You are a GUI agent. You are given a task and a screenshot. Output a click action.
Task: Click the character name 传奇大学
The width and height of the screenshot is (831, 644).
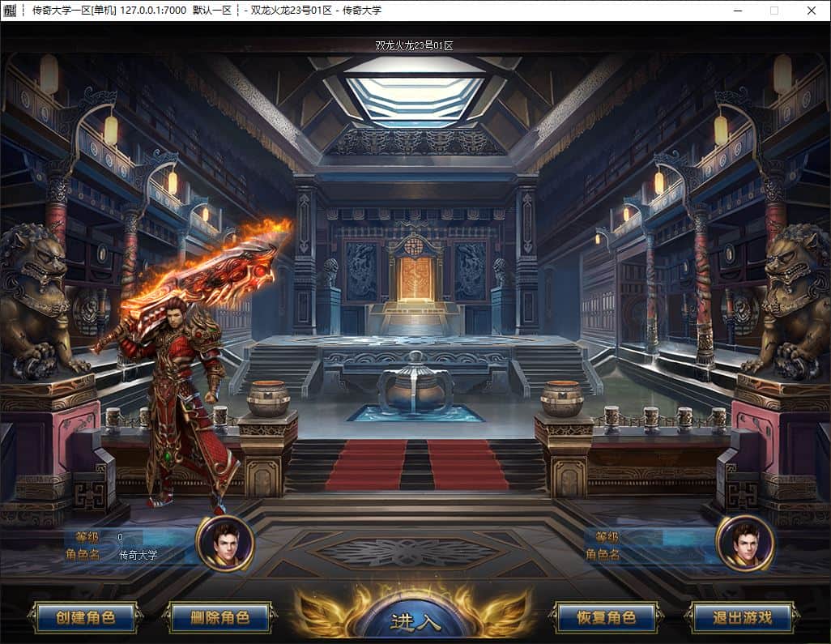click(x=138, y=555)
